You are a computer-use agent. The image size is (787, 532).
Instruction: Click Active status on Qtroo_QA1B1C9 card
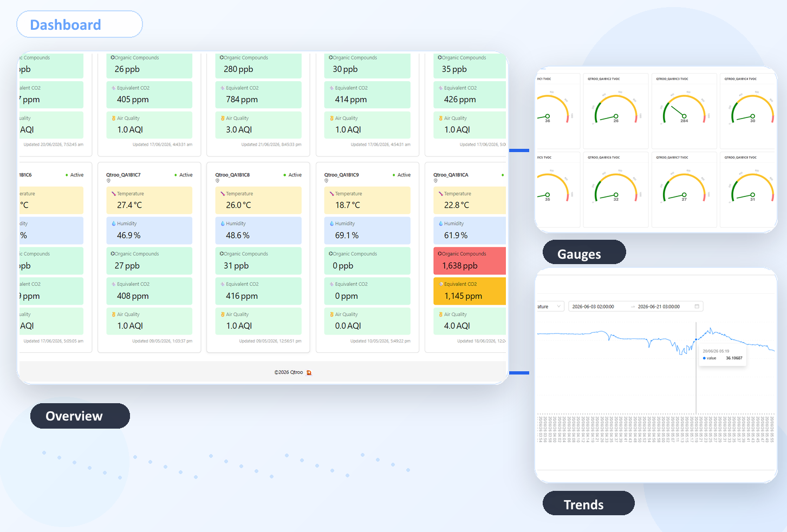click(x=401, y=175)
